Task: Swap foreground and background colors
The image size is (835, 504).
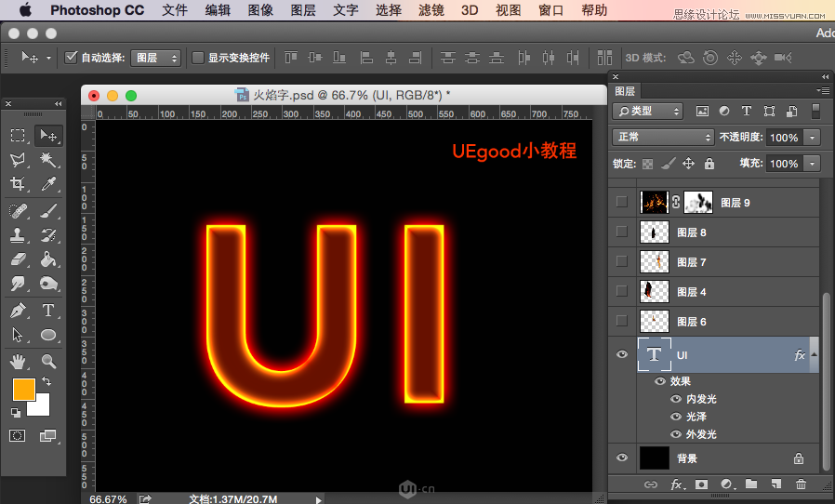Action: click(46, 381)
